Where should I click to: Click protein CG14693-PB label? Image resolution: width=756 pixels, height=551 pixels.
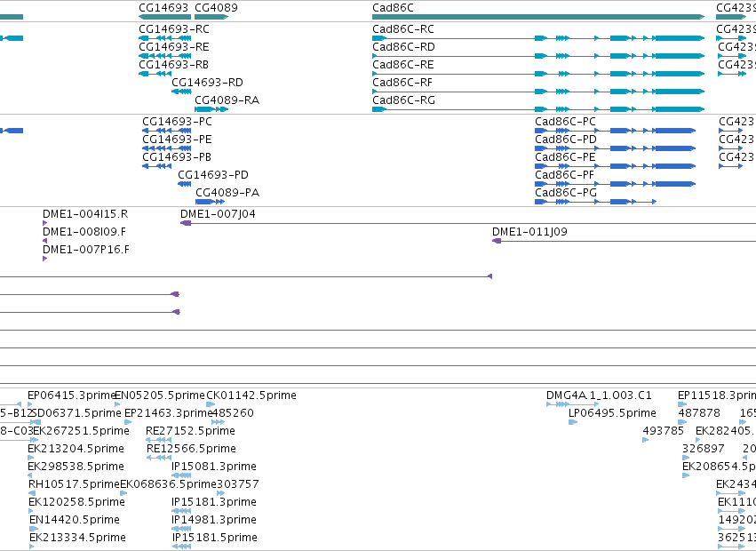(x=177, y=157)
